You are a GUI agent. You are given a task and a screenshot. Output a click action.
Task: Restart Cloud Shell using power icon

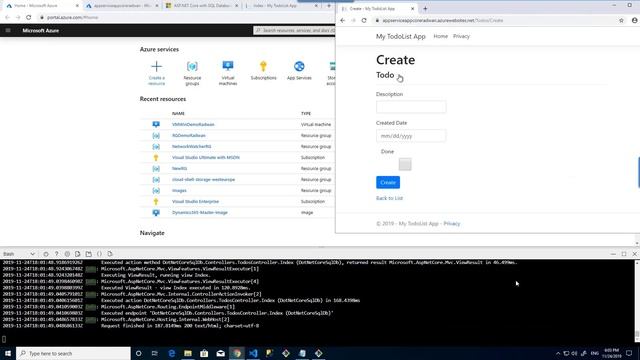[46, 254]
